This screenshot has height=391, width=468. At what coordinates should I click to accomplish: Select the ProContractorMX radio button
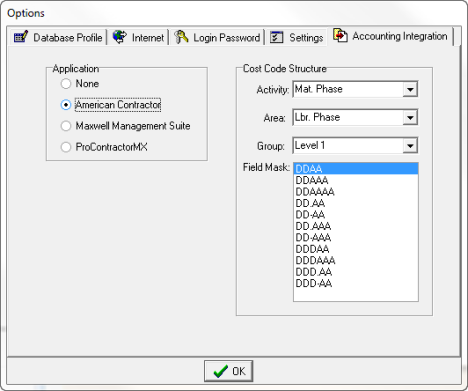(x=66, y=147)
